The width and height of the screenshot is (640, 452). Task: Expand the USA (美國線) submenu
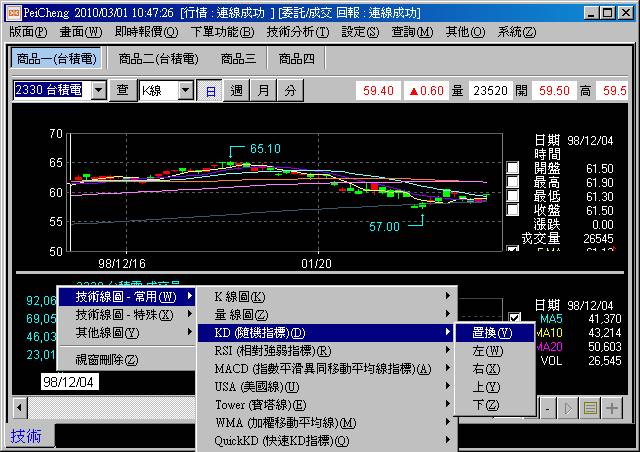pos(327,386)
